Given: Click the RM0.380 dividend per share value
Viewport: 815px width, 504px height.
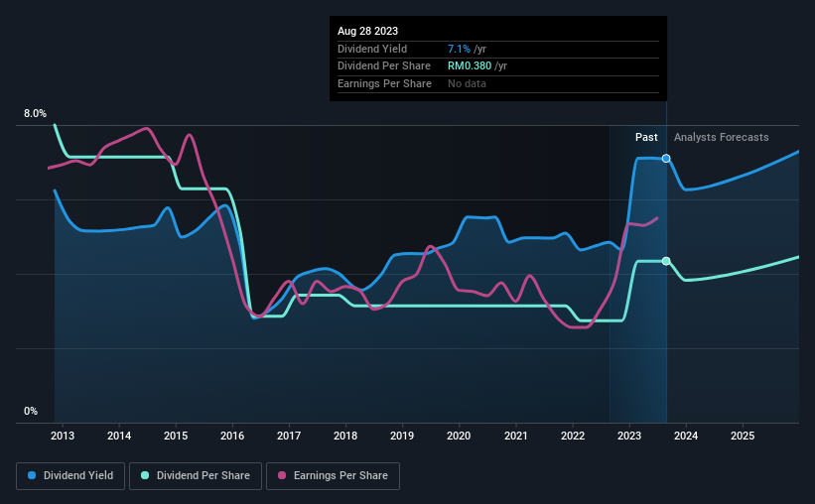Looking at the screenshot, I should tap(470, 66).
